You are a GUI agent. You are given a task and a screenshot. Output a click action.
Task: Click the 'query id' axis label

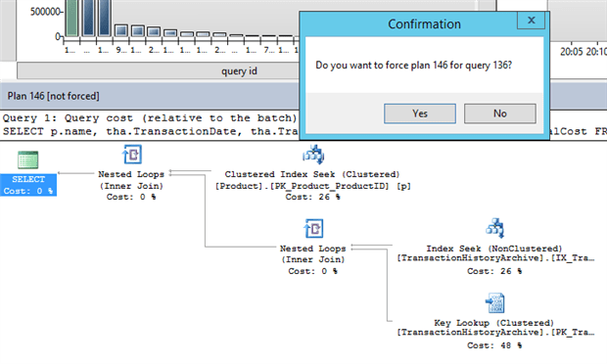(239, 70)
